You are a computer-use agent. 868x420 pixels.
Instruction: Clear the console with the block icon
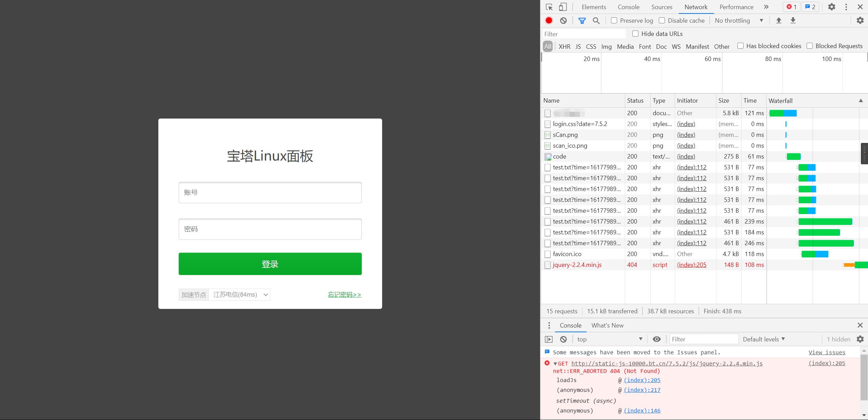tap(564, 339)
